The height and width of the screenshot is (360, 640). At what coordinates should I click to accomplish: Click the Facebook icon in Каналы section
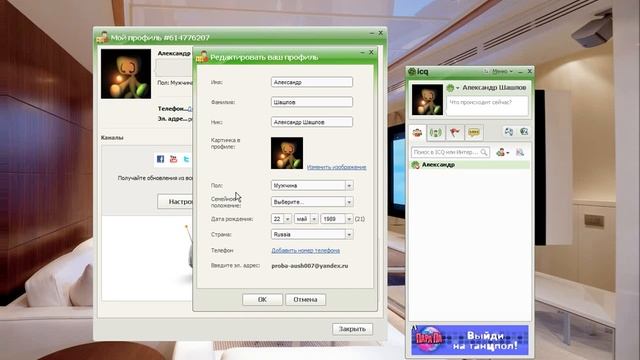coord(160,159)
